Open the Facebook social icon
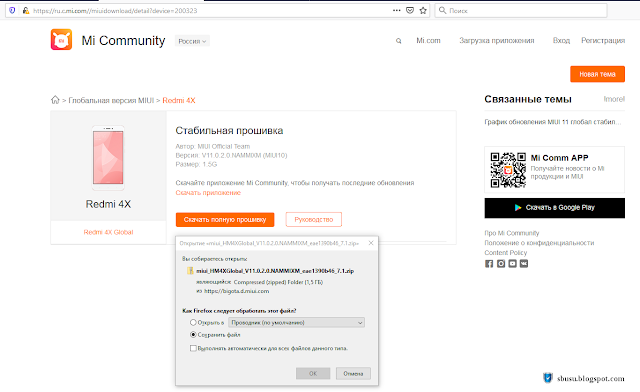The width and height of the screenshot is (640, 392). pyautogui.click(x=489, y=263)
